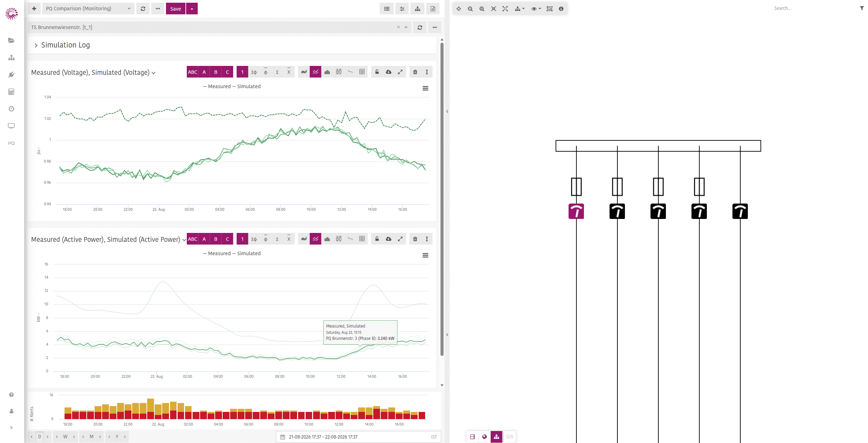The image size is (868, 443).
Task: Click the Save button
Action: point(176,9)
